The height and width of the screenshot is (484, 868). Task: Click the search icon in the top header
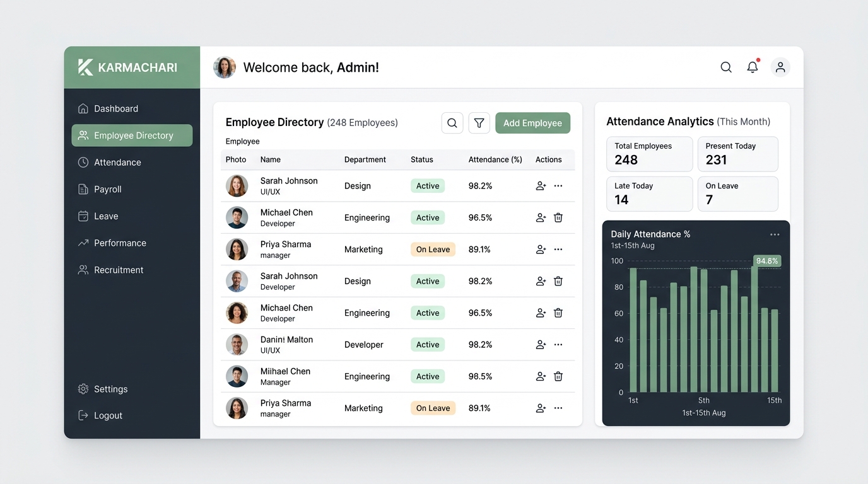tap(726, 67)
